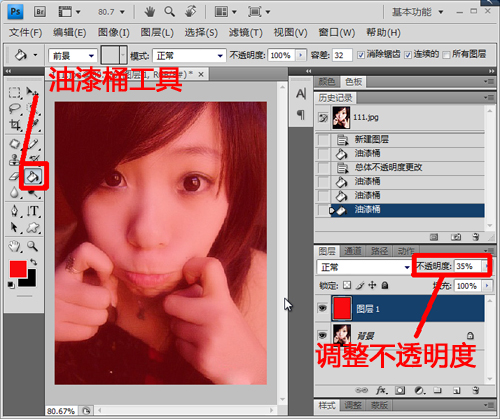Open the 文件(F) menu
500x419 pixels.
click(25, 33)
